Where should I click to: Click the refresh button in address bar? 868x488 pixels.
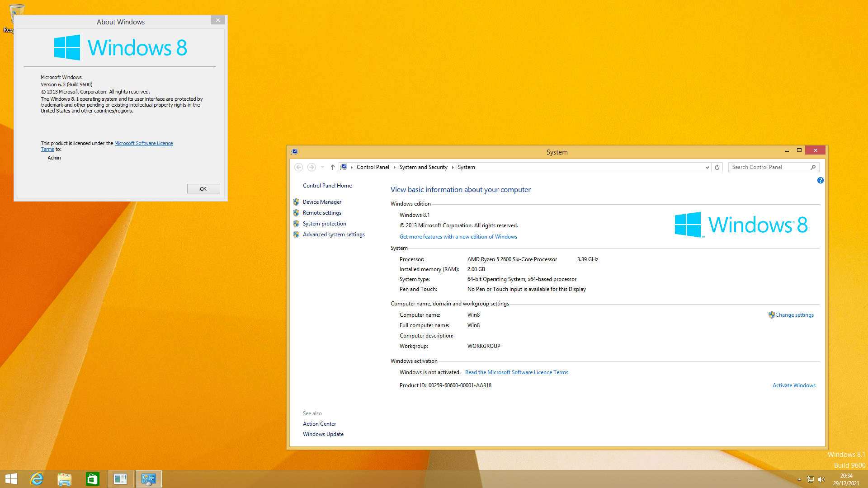click(x=717, y=167)
